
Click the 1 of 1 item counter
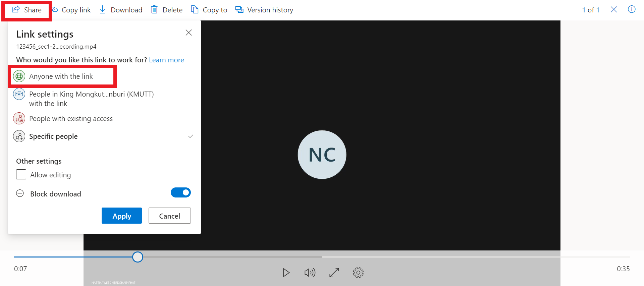tap(591, 10)
